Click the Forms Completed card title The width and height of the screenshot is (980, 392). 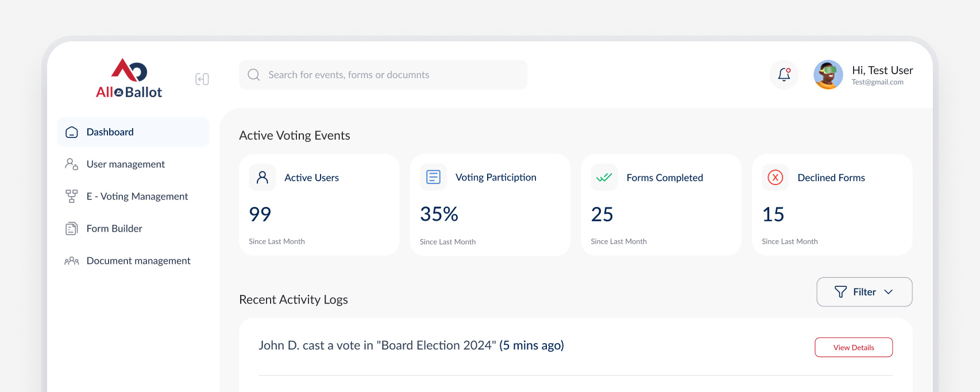(x=665, y=178)
